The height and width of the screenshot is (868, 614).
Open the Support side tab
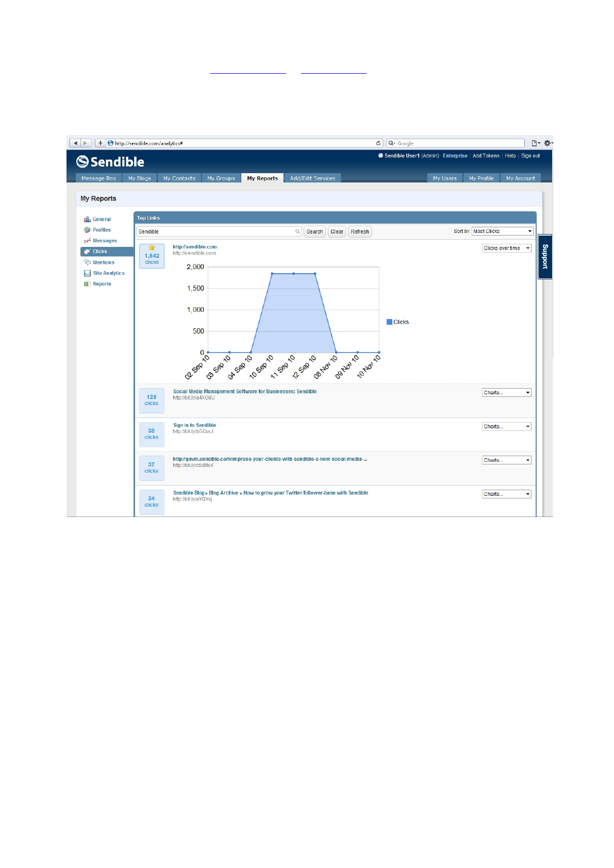coord(545,257)
